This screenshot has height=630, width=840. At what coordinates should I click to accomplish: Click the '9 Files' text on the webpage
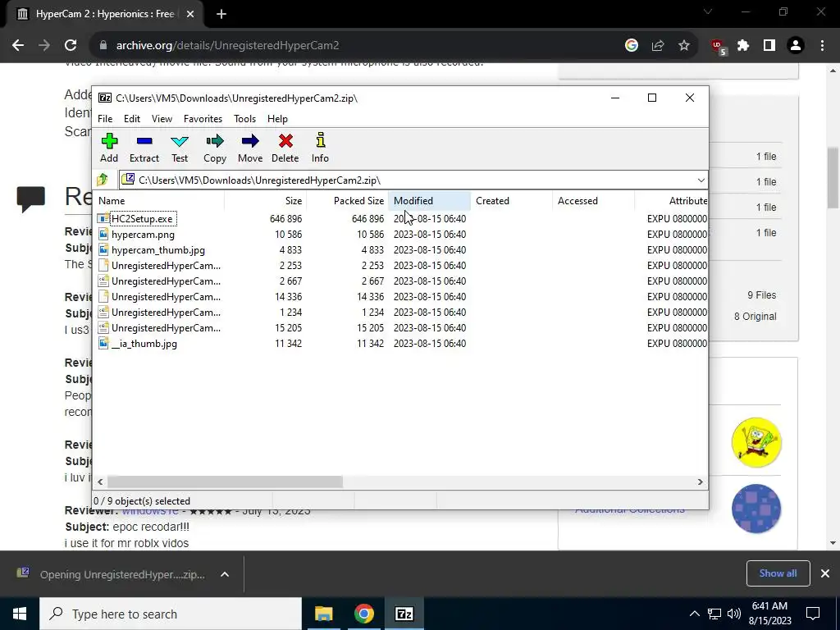pyautogui.click(x=762, y=295)
